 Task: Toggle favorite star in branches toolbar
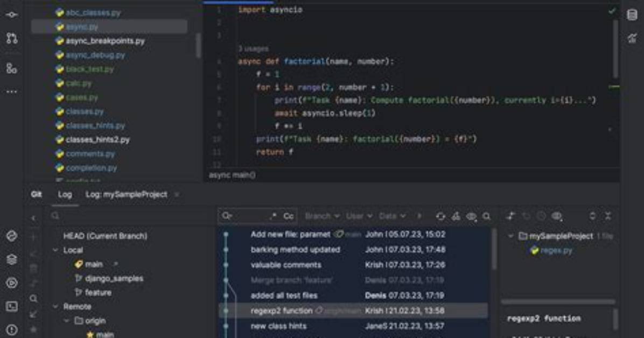pyautogui.click(x=34, y=329)
